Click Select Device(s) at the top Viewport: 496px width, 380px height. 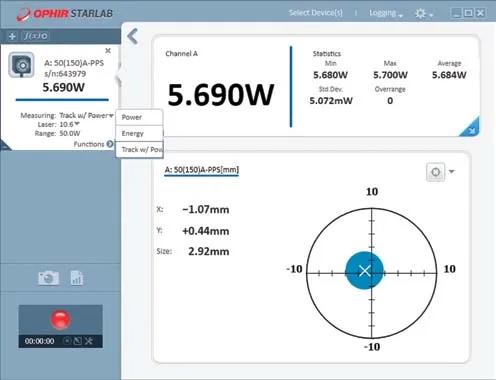[316, 13]
